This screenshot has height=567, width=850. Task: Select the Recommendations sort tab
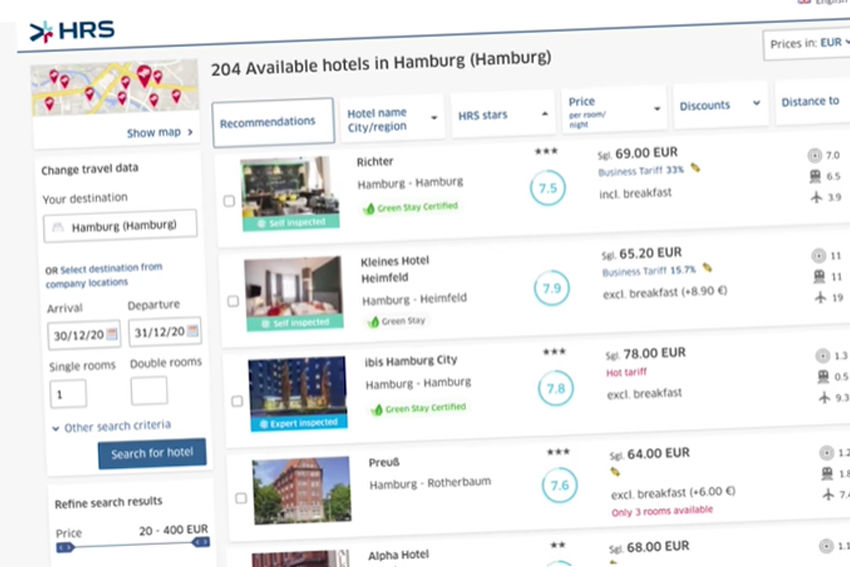click(x=273, y=123)
